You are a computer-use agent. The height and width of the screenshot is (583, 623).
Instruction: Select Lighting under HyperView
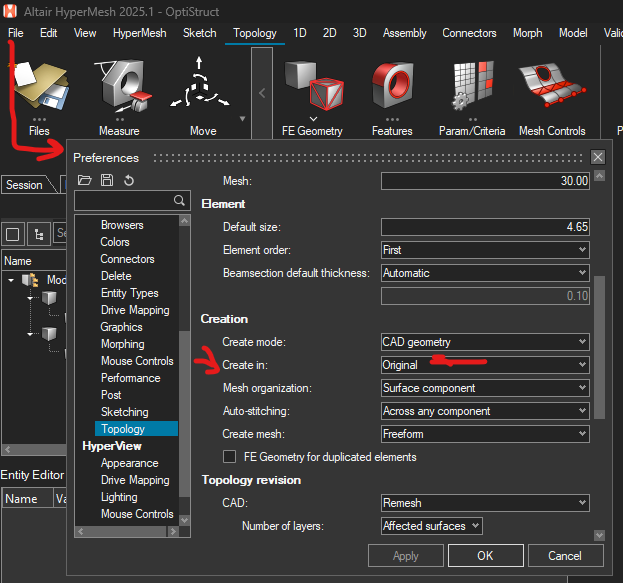click(x=119, y=497)
